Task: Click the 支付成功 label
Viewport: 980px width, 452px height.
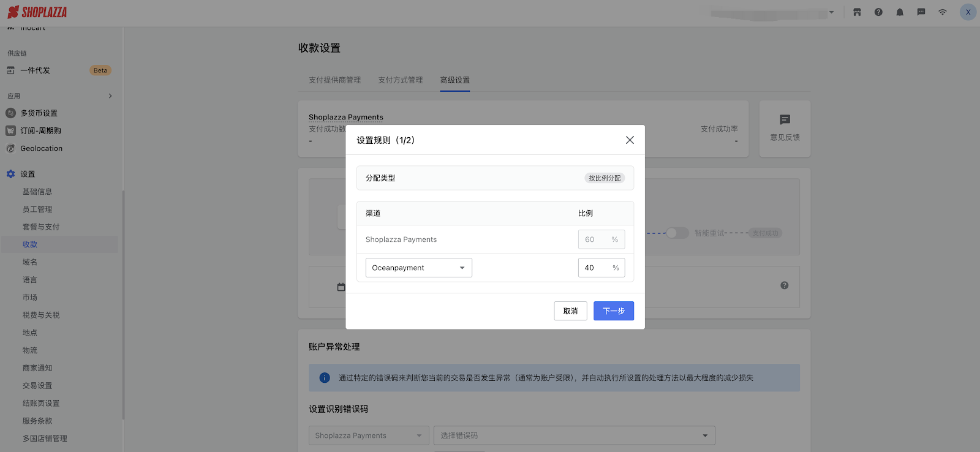Action: [766, 233]
